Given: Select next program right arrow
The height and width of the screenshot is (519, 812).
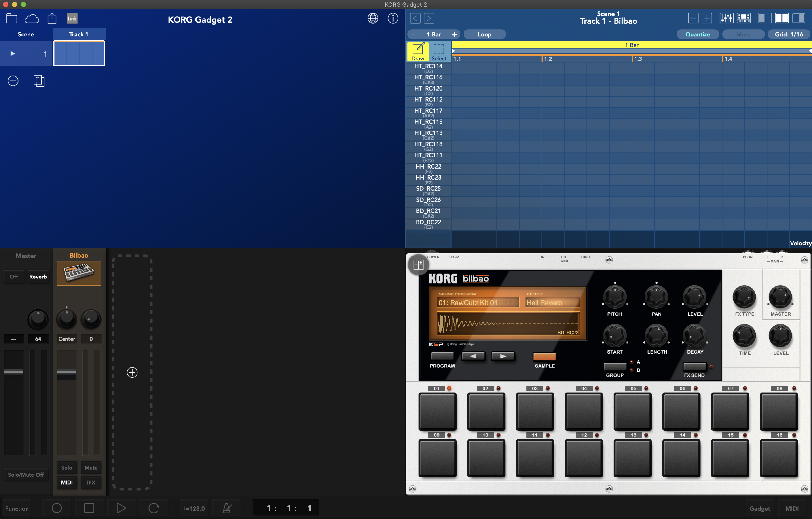Looking at the screenshot, I should tap(503, 356).
